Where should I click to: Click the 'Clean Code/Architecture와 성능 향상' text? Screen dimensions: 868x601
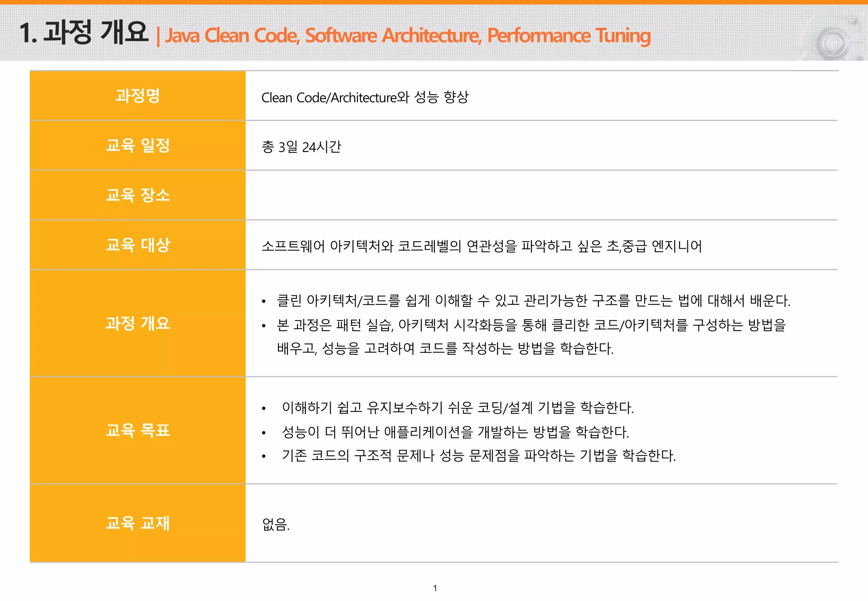tap(365, 97)
